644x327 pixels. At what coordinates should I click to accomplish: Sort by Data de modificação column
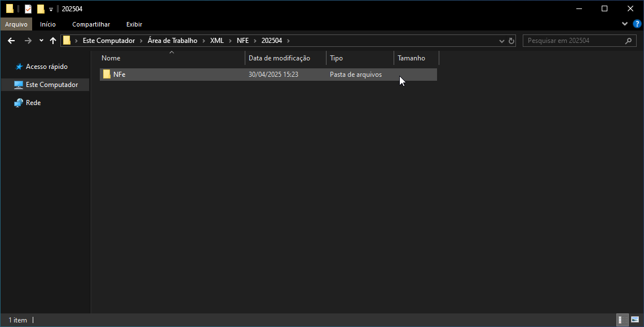(x=279, y=58)
